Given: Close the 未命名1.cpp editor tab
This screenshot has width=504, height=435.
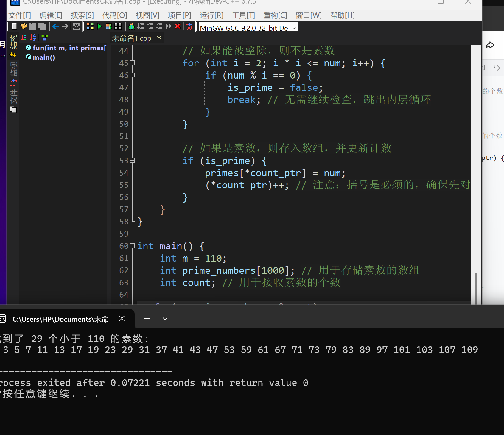Looking at the screenshot, I should [x=159, y=38].
